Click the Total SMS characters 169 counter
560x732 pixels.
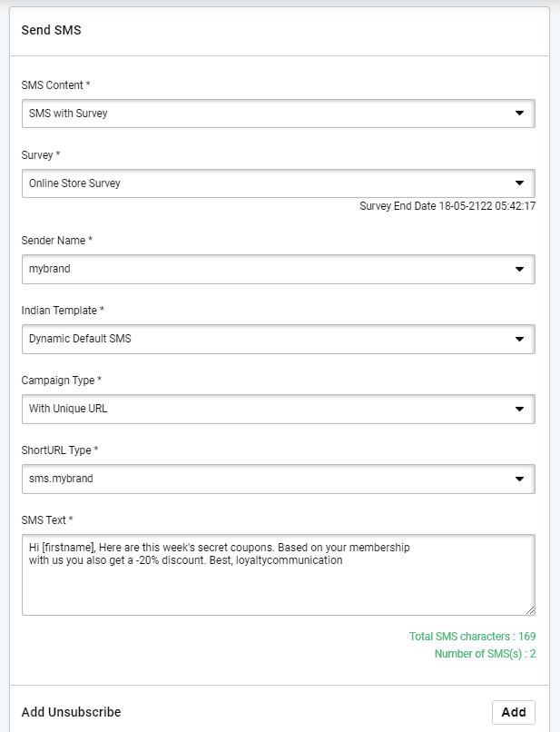(472, 636)
